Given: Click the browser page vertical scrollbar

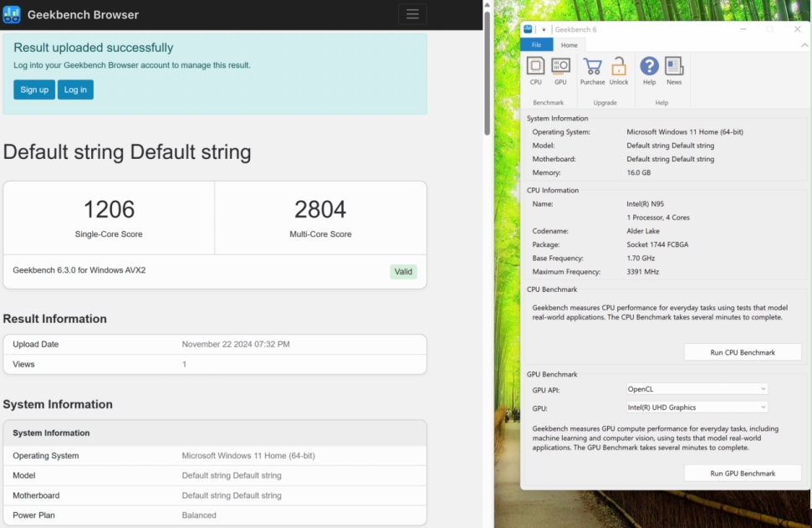Looking at the screenshot, I should [487, 73].
